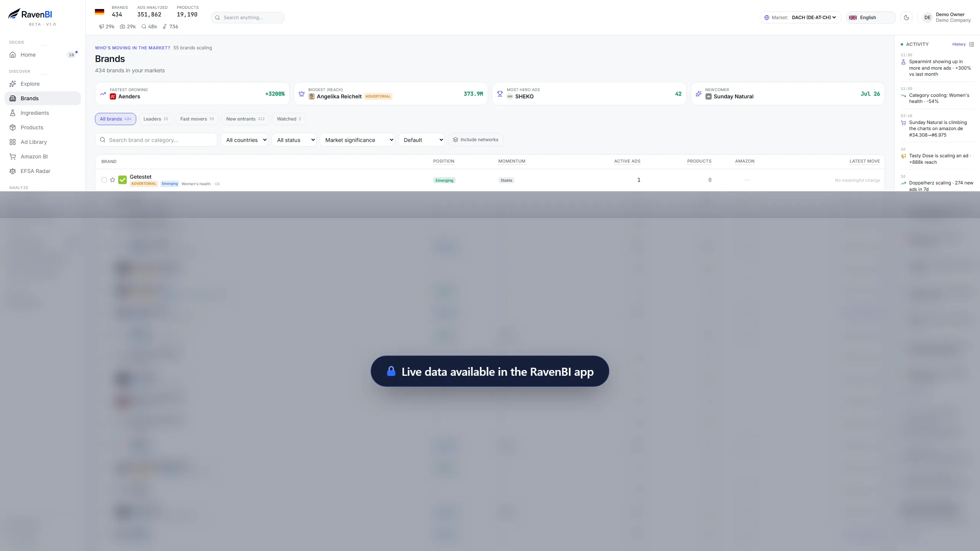The height and width of the screenshot is (551, 980).
Task: Click the Search brand or category field
Action: coord(156,140)
